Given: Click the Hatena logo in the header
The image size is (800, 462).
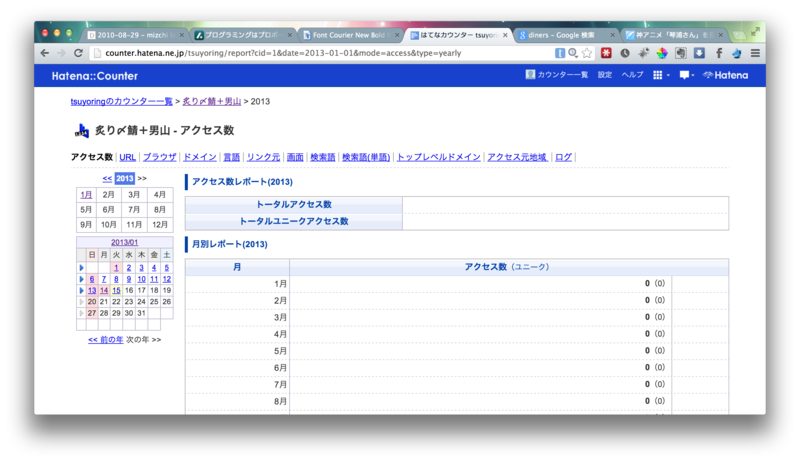Looking at the screenshot, I should 726,75.
